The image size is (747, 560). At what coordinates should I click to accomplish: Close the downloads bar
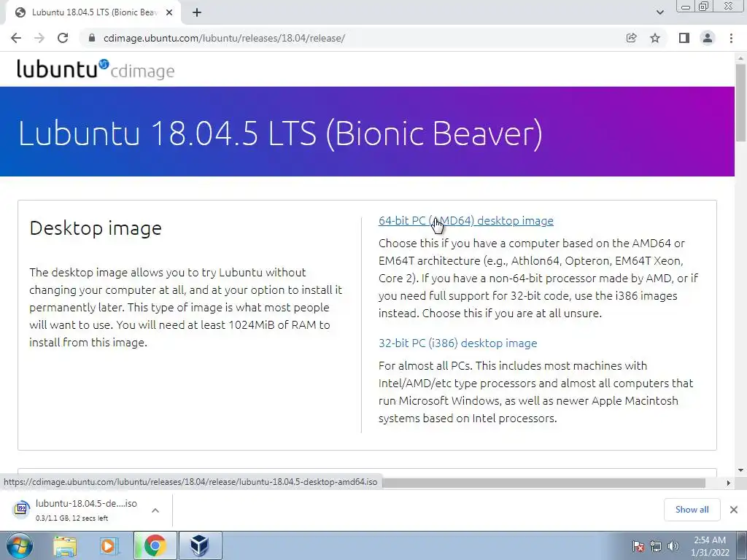[734, 510]
